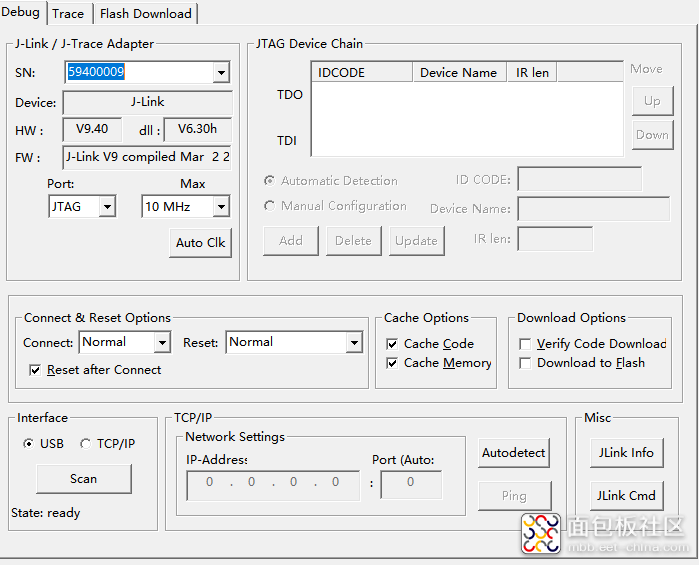Click the SN field value 59400009
699x565 pixels.
point(96,72)
